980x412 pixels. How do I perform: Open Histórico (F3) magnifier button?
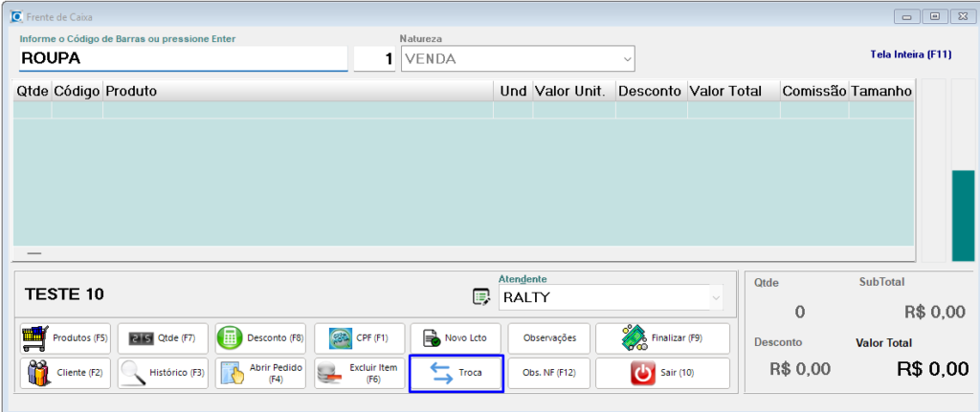(x=162, y=373)
